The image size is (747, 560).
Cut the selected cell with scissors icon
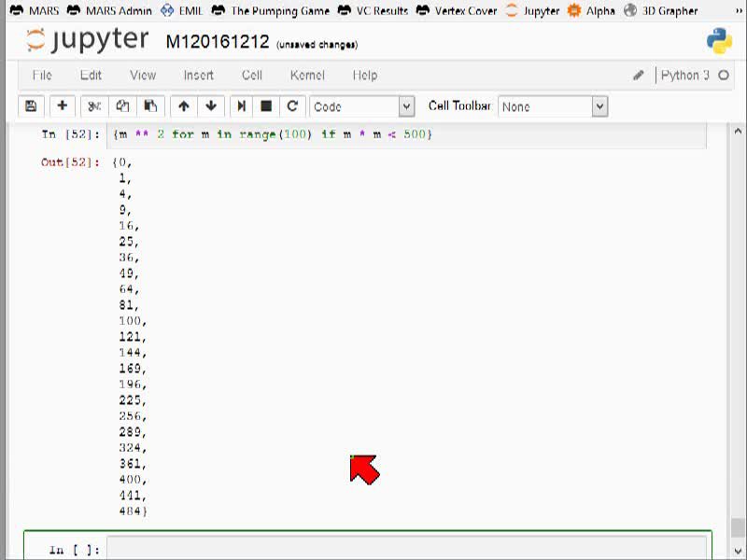[x=94, y=106]
